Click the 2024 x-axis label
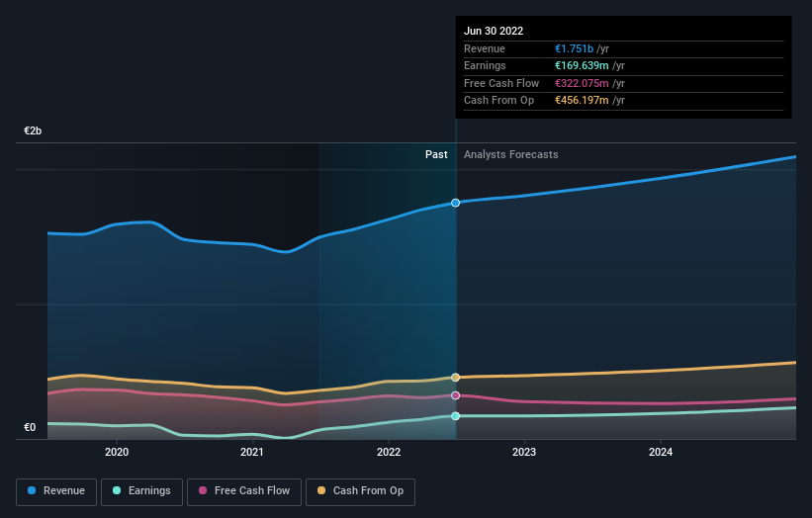This screenshot has height=518, width=812. tap(661, 452)
